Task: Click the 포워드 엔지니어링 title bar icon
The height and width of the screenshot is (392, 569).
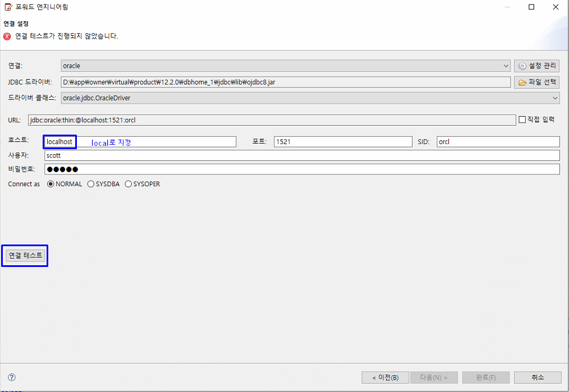Action: [x=8, y=7]
